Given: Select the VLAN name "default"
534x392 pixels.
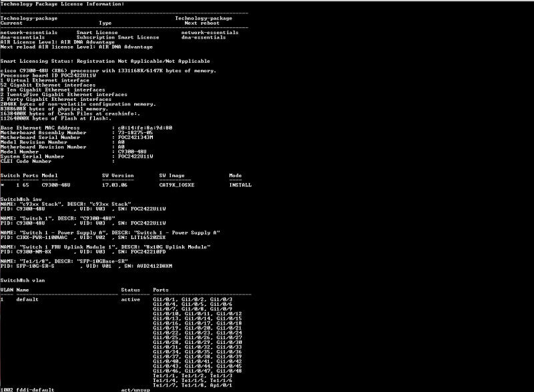Looking at the screenshot, I should [x=27, y=300].
